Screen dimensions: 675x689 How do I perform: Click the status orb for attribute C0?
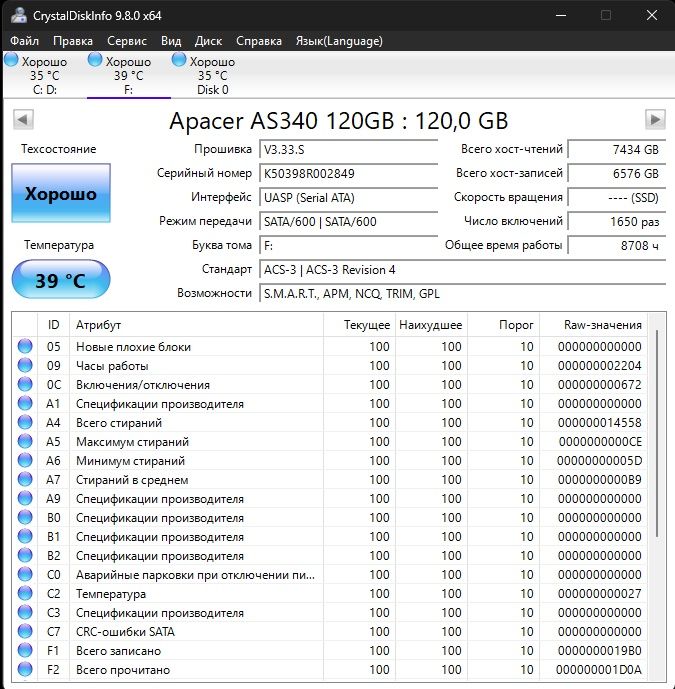tap(25, 574)
